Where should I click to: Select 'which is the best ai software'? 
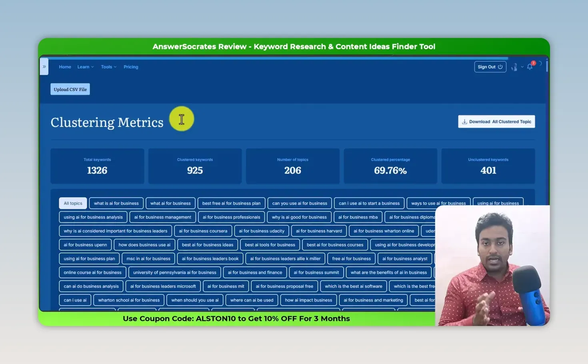coord(353,286)
